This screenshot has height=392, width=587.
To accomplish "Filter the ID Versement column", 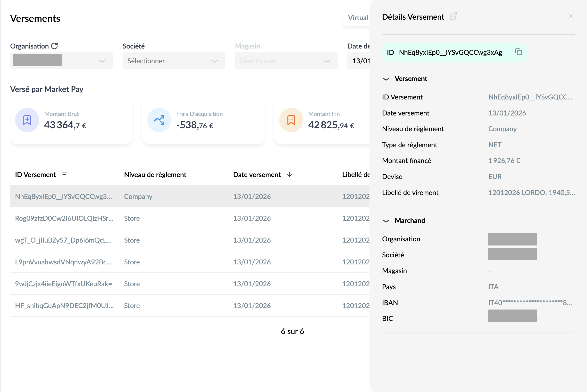I will [64, 174].
